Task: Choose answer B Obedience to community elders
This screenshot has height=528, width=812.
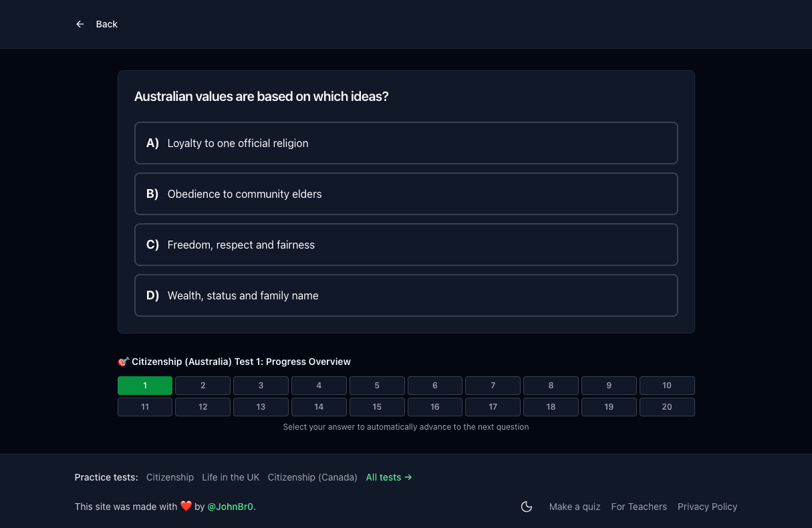Action: [x=406, y=194]
